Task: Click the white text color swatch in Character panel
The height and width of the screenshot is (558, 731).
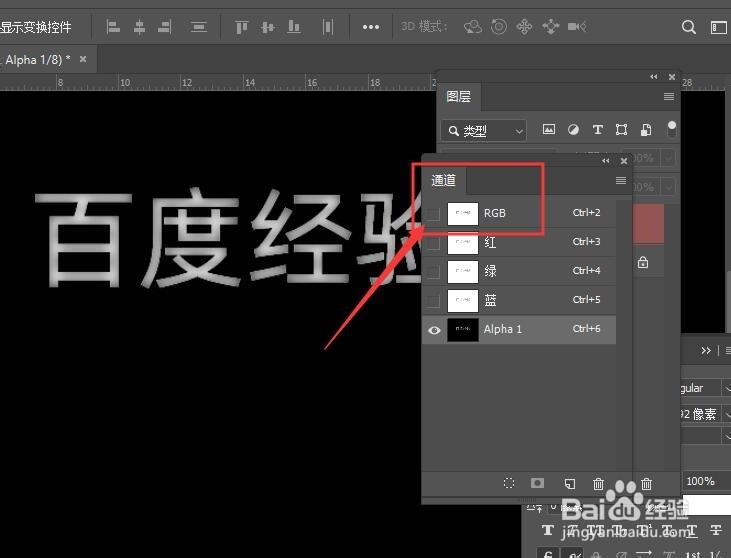Action: click(708, 505)
